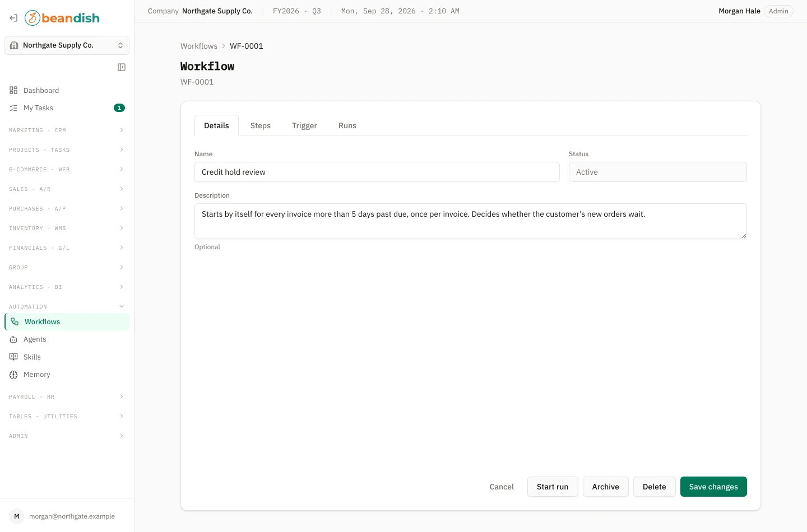807x532 pixels.
Task: Expand the Projects - Tasks section
Action: tap(67, 150)
